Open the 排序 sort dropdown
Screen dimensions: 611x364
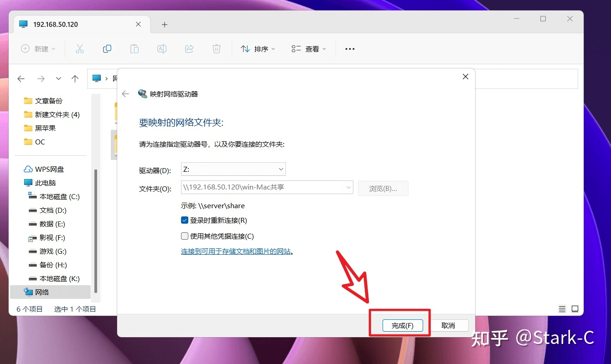click(x=258, y=48)
